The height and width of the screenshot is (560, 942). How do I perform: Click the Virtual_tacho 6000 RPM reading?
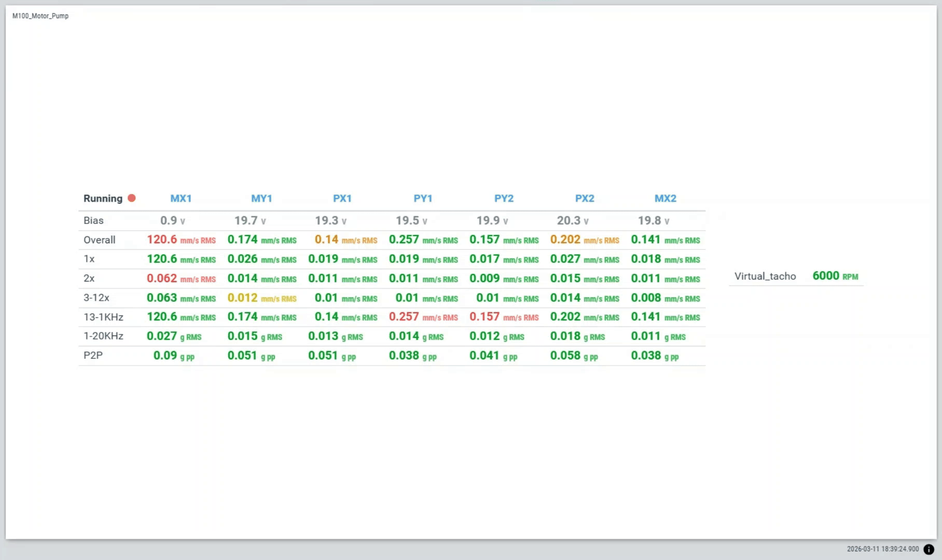point(835,276)
